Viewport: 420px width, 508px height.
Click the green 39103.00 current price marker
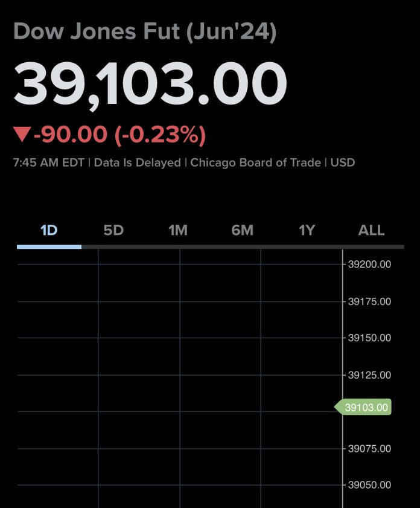(x=366, y=407)
